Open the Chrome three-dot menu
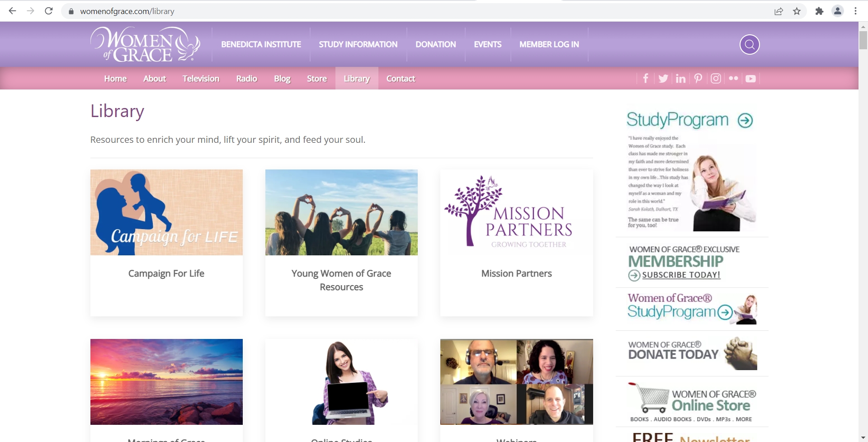Viewport: 868px width, 442px height. click(x=855, y=11)
